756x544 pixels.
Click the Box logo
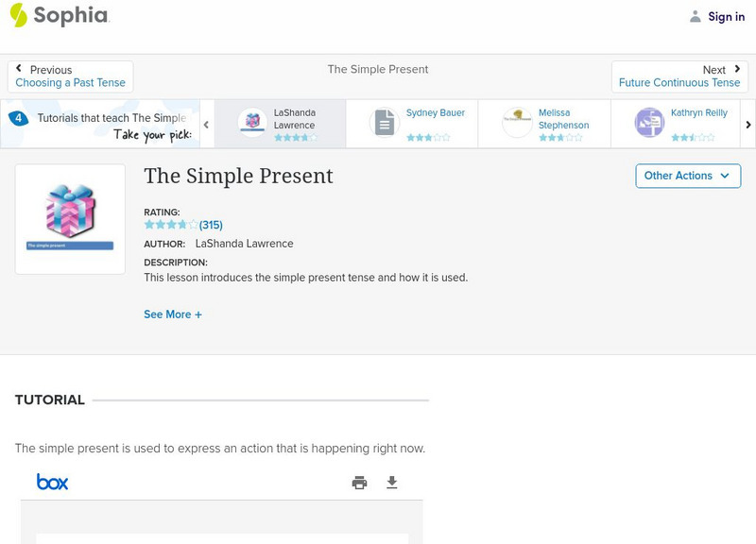coord(53,483)
